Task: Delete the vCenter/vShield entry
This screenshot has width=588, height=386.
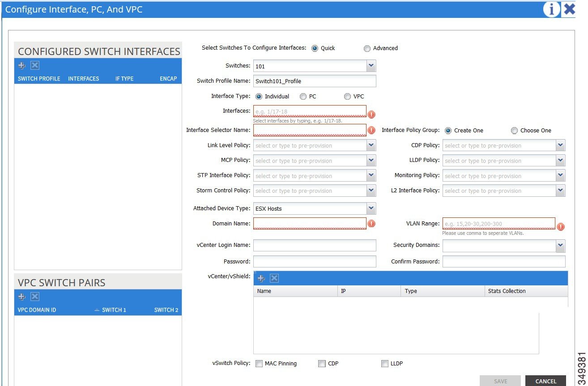Action: (x=274, y=278)
